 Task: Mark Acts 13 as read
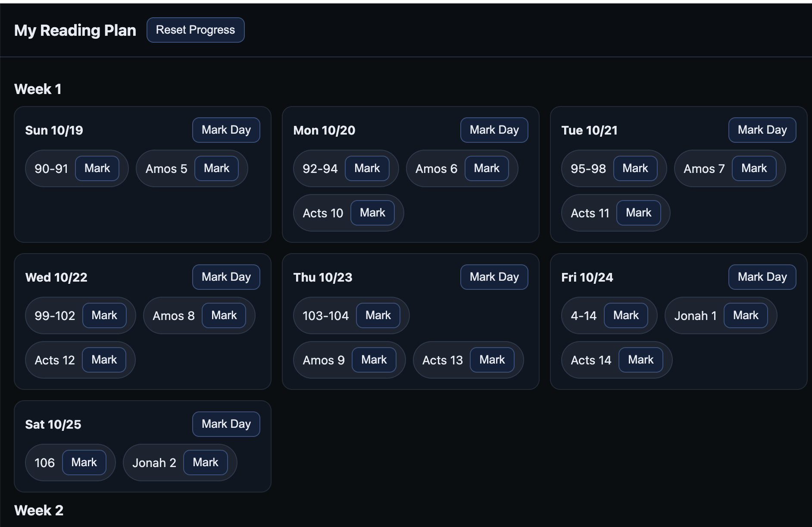click(492, 360)
